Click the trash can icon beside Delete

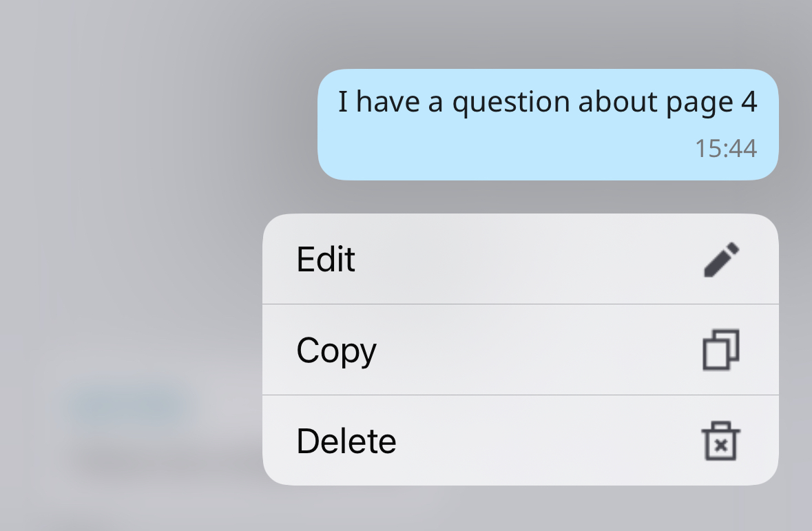[721, 441]
